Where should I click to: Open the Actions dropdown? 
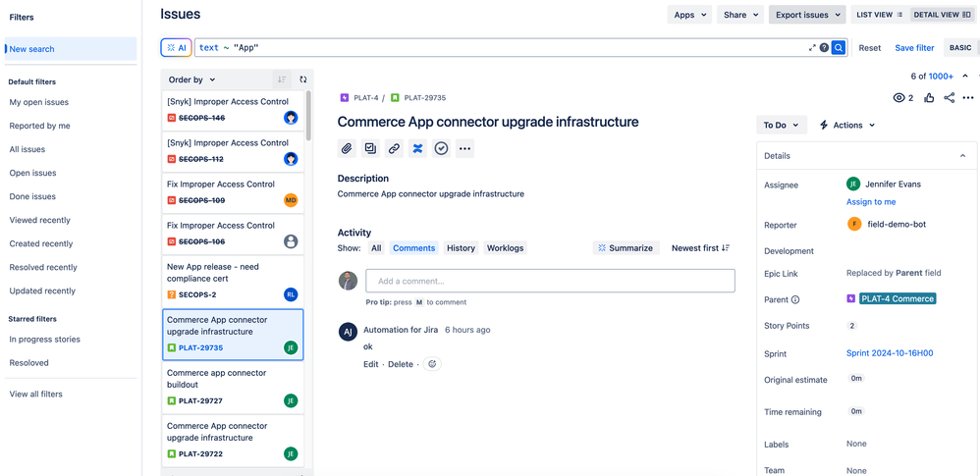pos(846,125)
